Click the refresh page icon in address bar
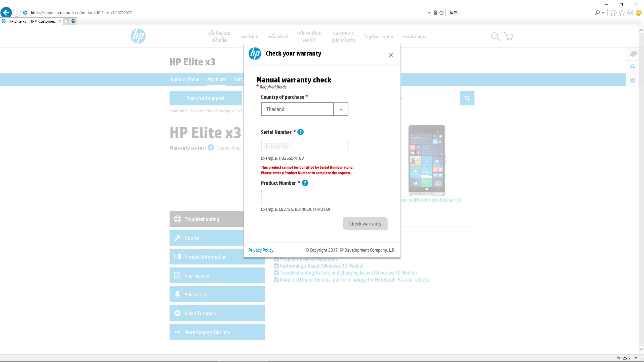 [x=441, y=13]
